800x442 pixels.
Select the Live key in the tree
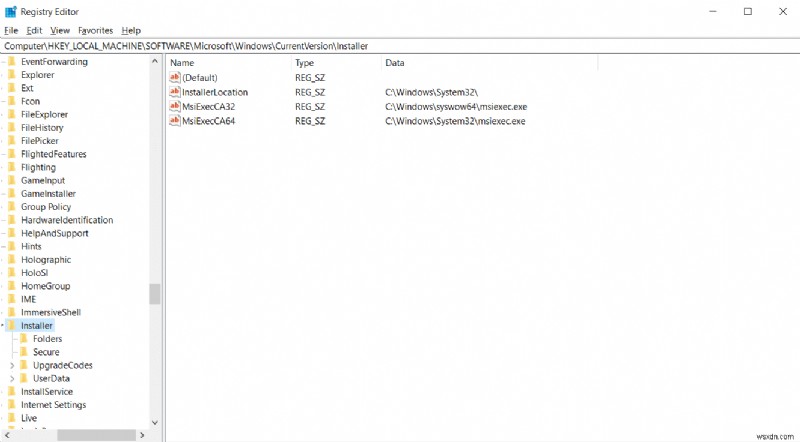point(29,418)
